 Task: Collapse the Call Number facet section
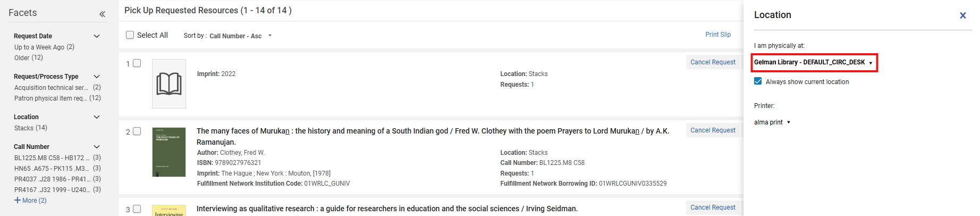pos(97,147)
